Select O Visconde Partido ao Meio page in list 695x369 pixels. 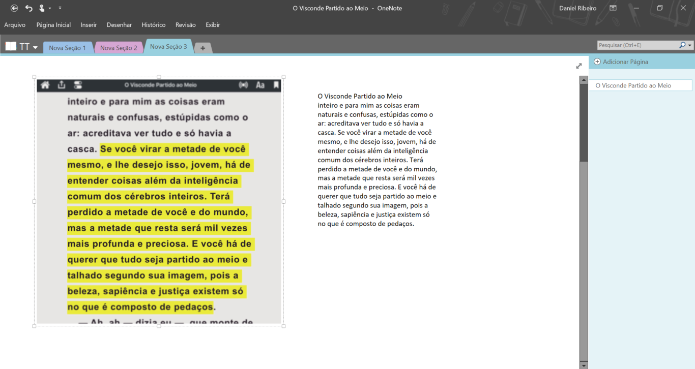pos(640,85)
